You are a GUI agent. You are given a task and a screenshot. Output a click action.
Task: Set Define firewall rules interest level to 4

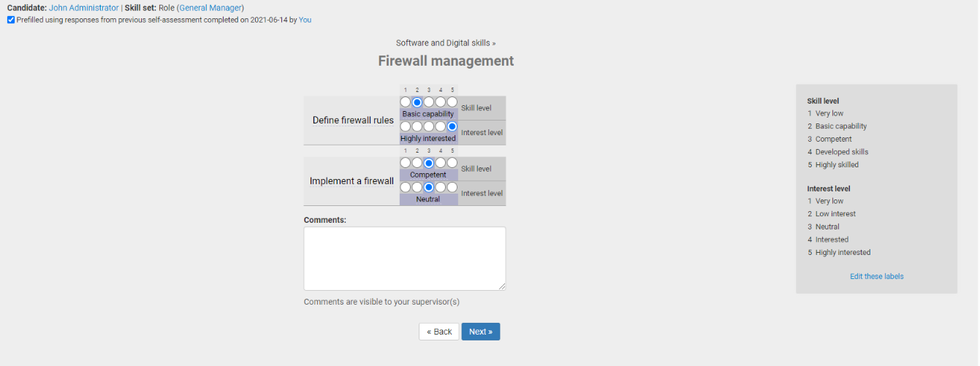[x=441, y=126]
